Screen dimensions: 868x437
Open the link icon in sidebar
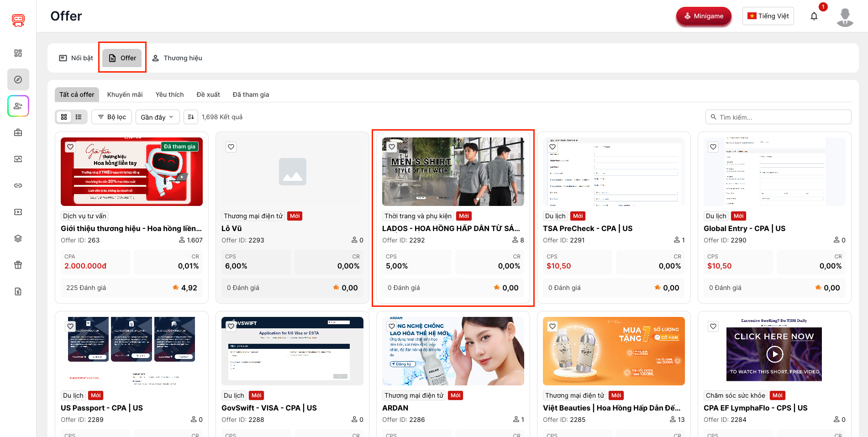click(18, 185)
